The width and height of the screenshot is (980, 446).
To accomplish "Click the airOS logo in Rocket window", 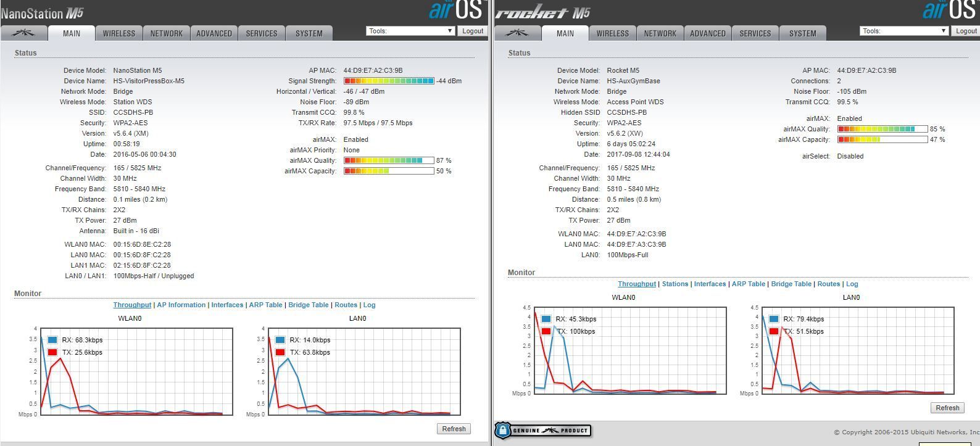I will pyautogui.click(x=950, y=10).
